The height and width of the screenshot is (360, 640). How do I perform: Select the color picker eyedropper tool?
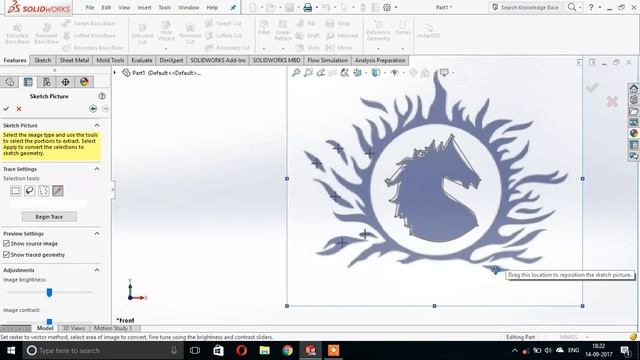58,191
